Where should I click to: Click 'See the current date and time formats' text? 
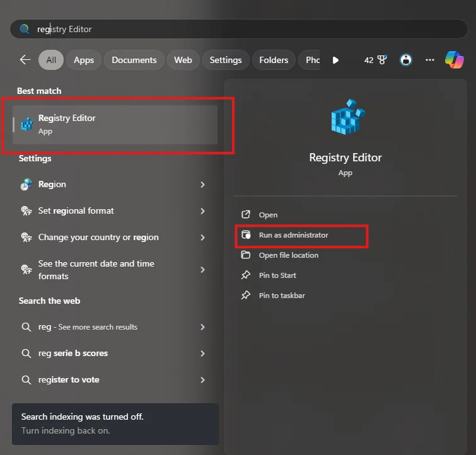pos(96,270)
